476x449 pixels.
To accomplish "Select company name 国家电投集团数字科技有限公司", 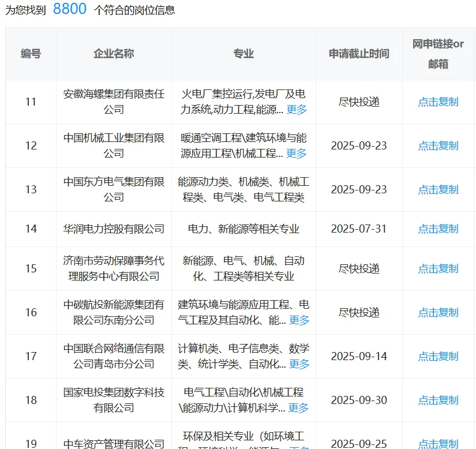I will click(114, 400).
